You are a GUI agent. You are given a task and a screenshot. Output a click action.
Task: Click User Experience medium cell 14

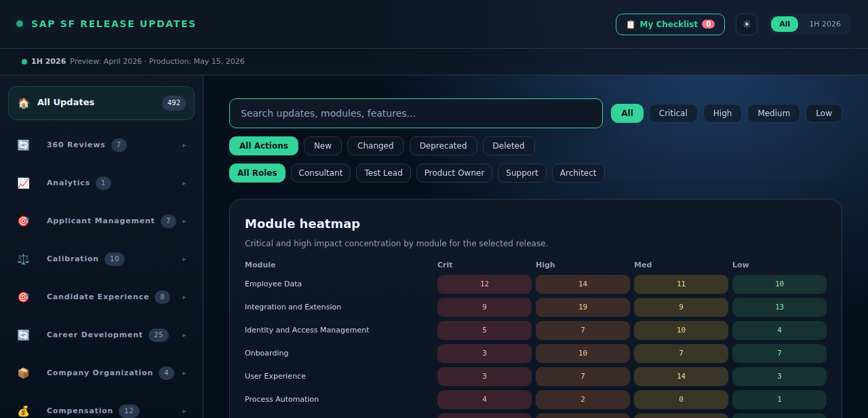681,377
